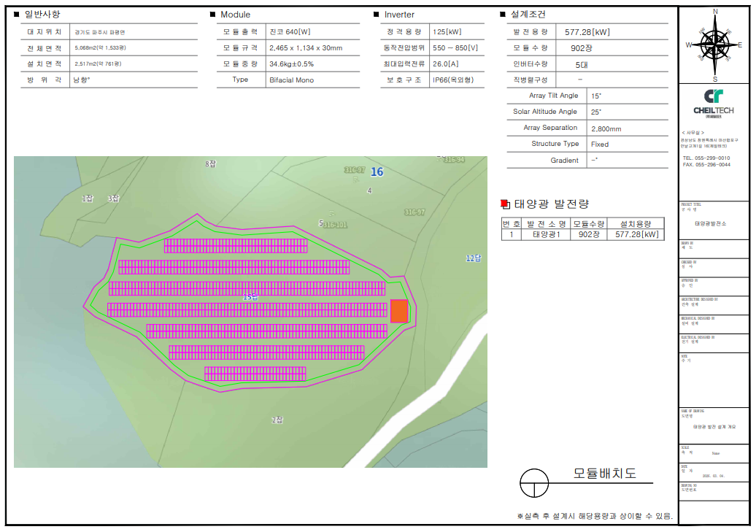This screenshot has height=532, width=756.
Task: Click the red square beside 태양광 발전량
Action: 505,204
